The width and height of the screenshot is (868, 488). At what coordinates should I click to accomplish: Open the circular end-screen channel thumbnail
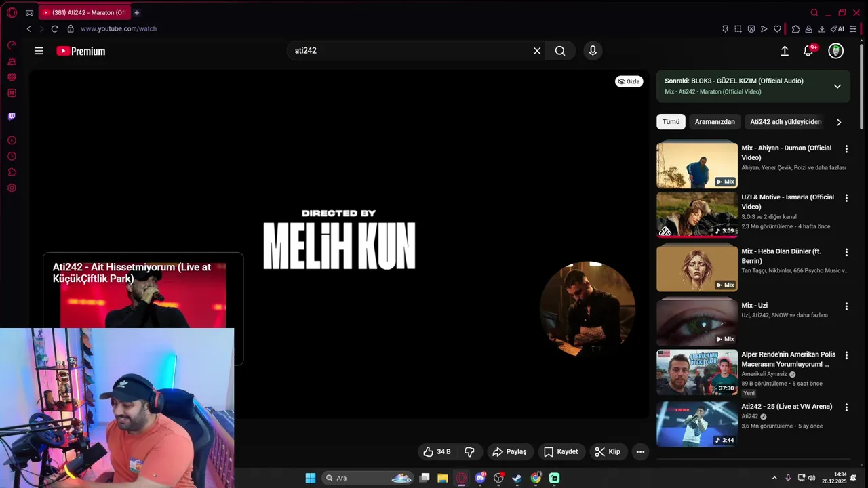(x=588, y=308)
